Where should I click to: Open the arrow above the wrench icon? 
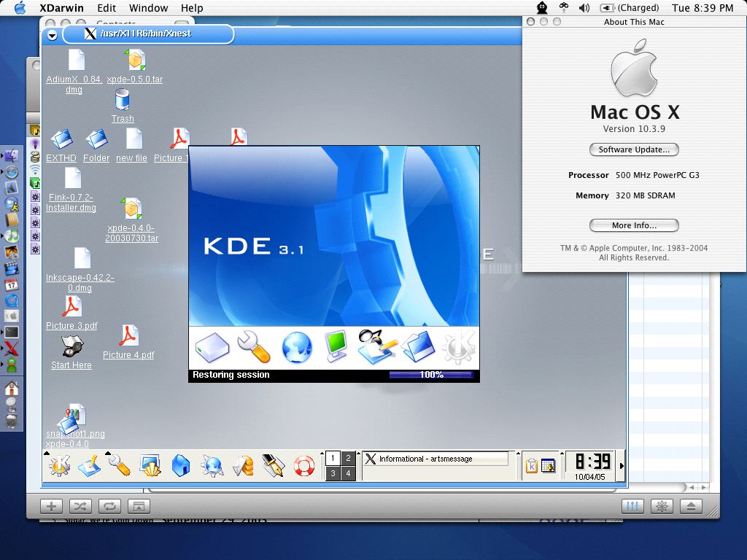point(108,454)
